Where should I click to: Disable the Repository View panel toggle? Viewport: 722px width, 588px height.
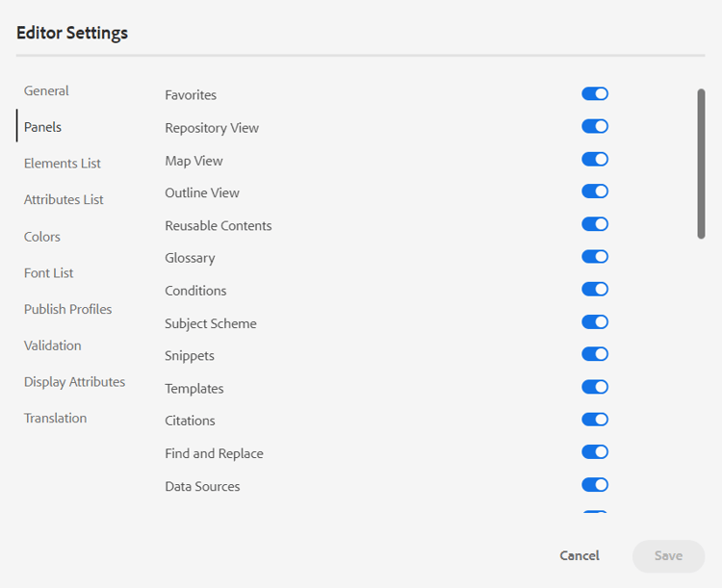(595, 126)
